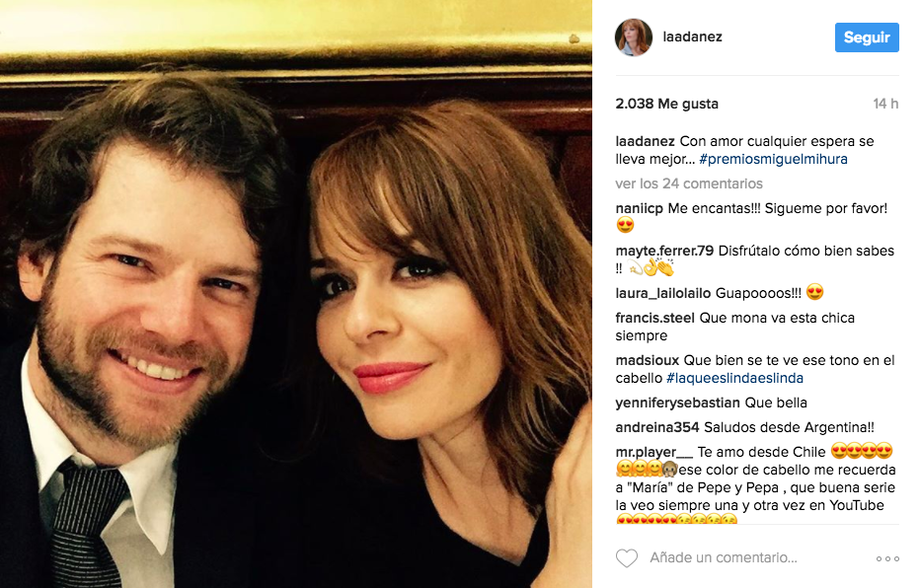Click the 14 h post timestamp
Screen dimensions: 920x588
tap(885, 104)
